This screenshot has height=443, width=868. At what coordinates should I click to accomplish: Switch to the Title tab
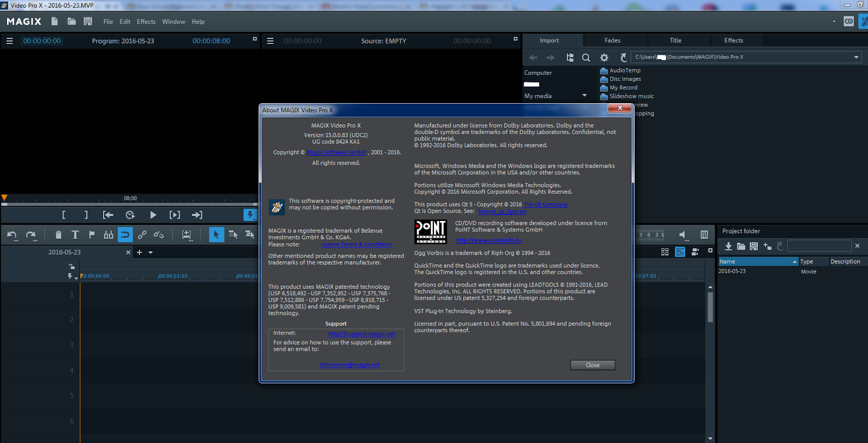675,41
